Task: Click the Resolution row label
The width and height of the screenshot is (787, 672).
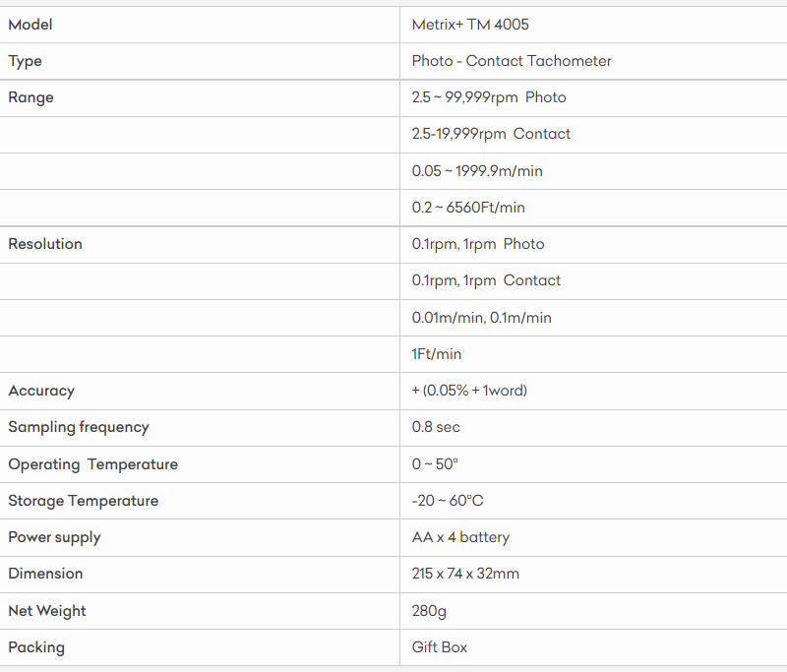Action: tap(45, 244)
